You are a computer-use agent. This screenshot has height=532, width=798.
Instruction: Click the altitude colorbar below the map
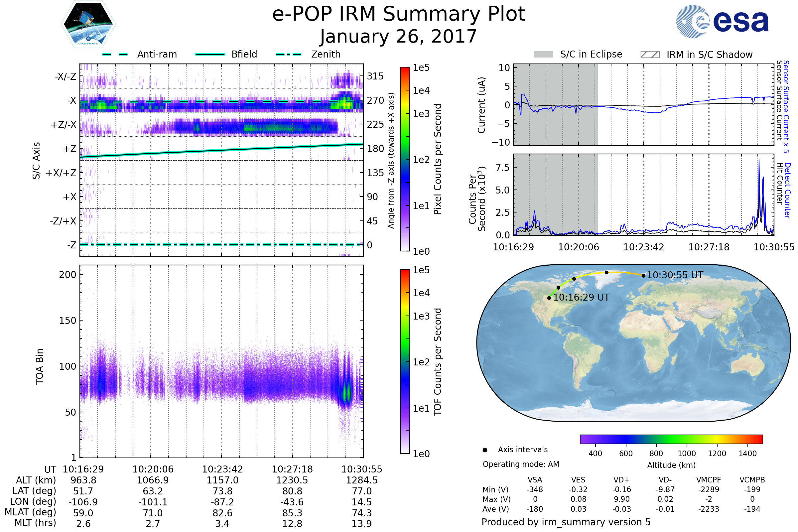(x=671, y=439)
